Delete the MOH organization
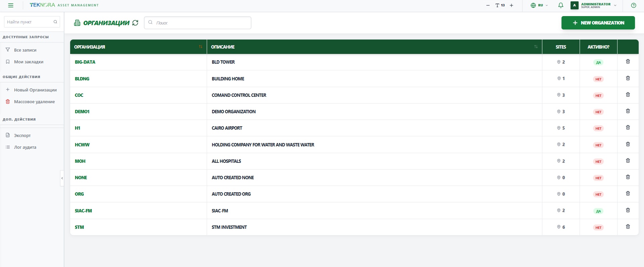The width and height of the screenshot is (644, 267). [628, 160]
